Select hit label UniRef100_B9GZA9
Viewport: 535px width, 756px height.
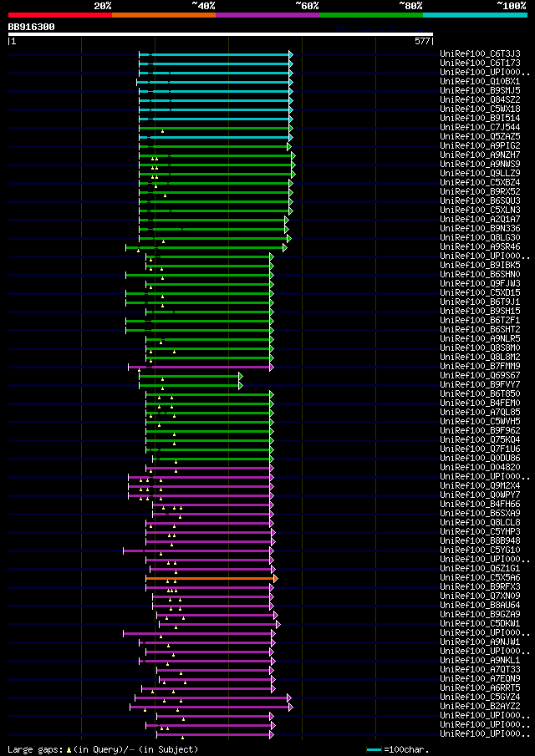click(x=480, y=614)
